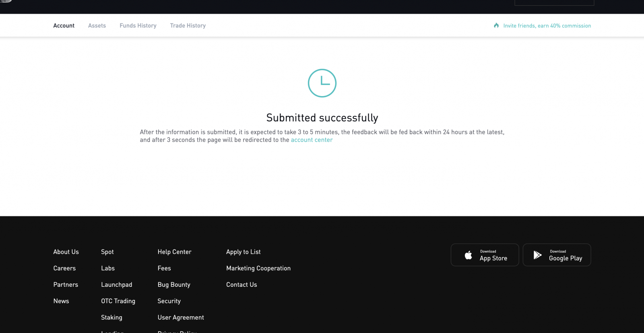The width and height of the screenshot is (644, 333).
Task: Open the Launchpad footer link
Action: [x=116, y=285]
